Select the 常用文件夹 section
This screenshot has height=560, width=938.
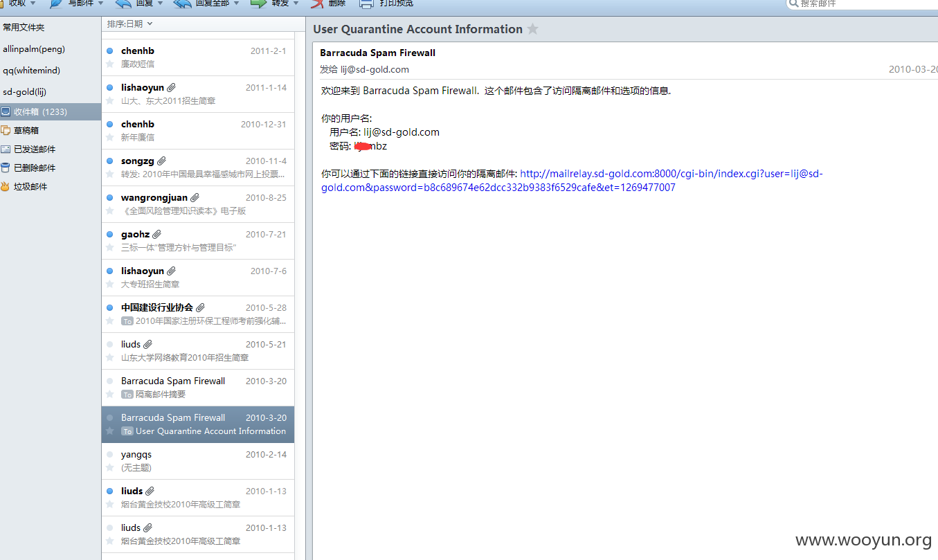(x=24, y=27)
